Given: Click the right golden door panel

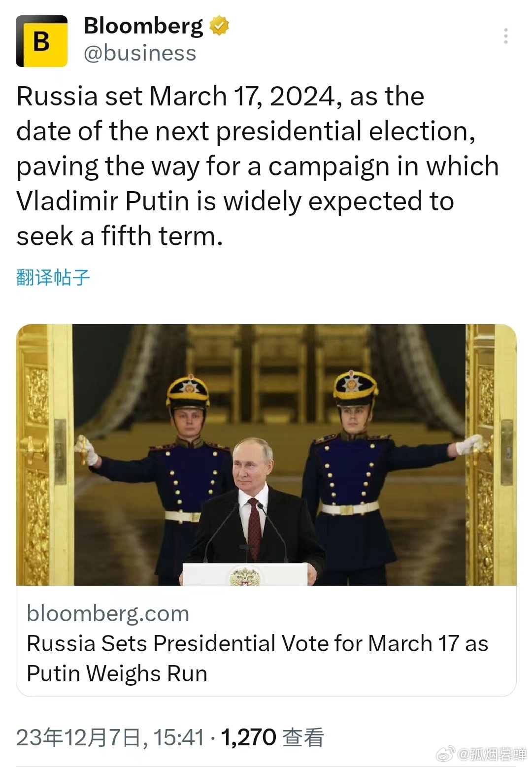Looking at the screenshot, I should (491, 453).
